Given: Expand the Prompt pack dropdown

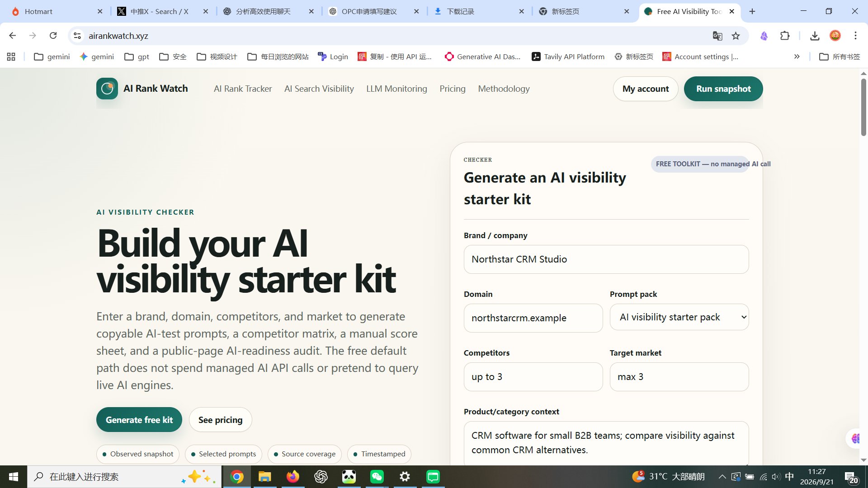Looking at the screenshot, I should pos(679,317).
